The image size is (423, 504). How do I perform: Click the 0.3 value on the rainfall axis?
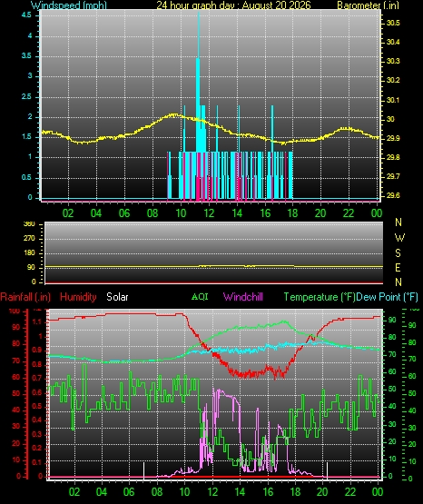point(37,434)
